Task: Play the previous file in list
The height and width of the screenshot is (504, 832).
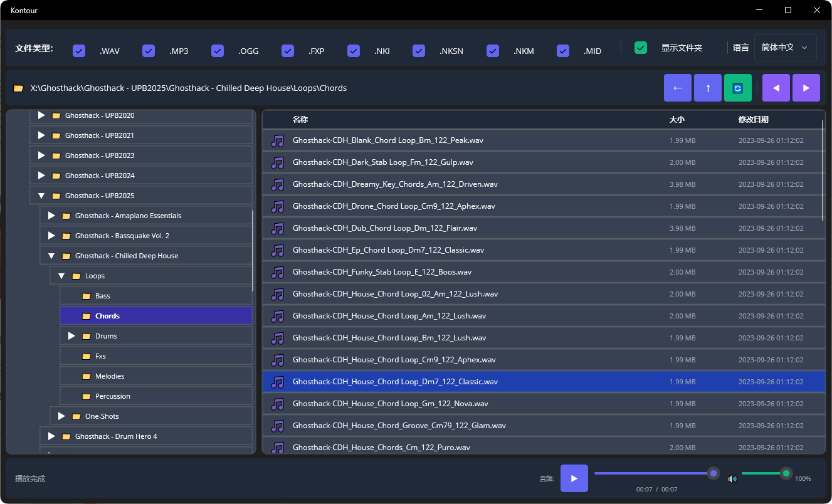Action: coord(776,88)
